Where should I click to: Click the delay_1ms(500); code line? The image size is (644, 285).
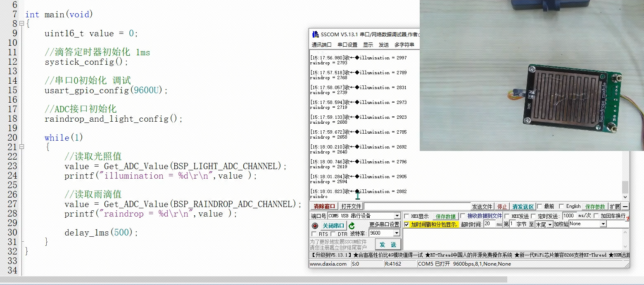click(x=101, y=233)
